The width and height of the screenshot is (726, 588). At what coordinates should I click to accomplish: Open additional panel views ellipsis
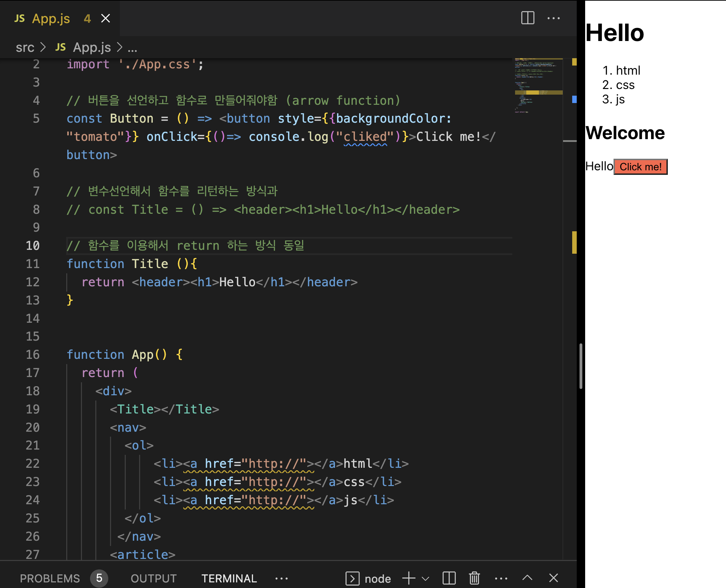point(281,579)
